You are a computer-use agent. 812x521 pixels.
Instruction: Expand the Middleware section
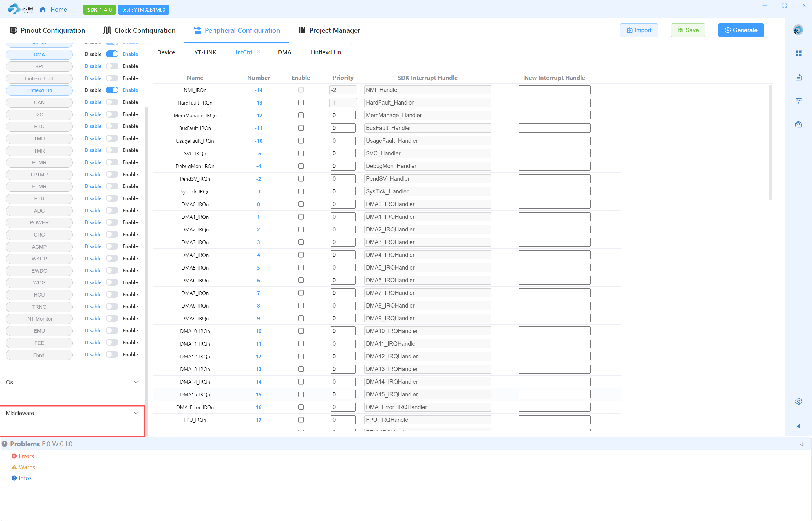tap(136, 413)
